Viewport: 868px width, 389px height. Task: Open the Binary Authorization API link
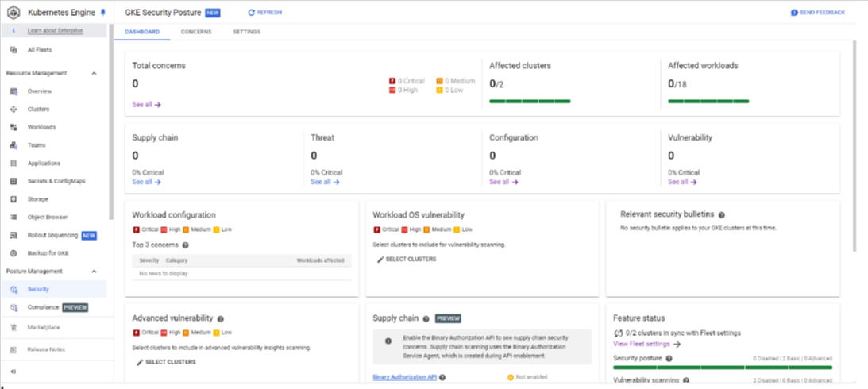point(404,377)
